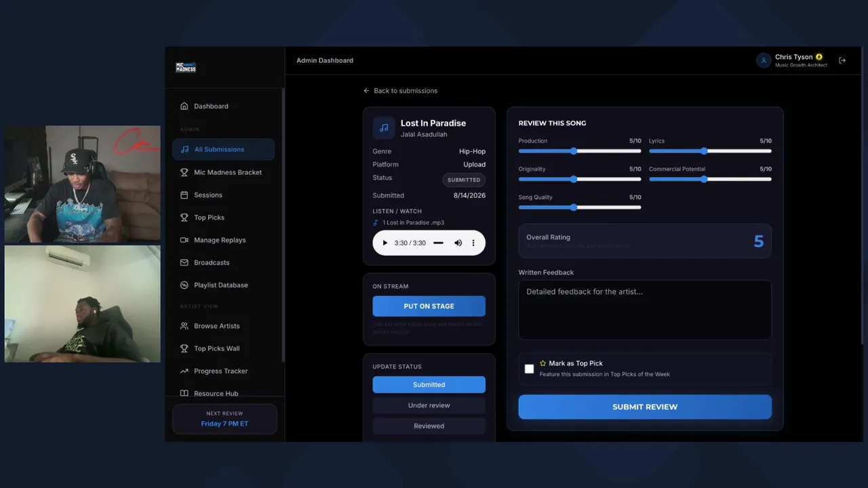Viewport: 868px width, 488px height.
Task: Click the REVIEW THIS SONG heading
Action: tap(552, 123)
